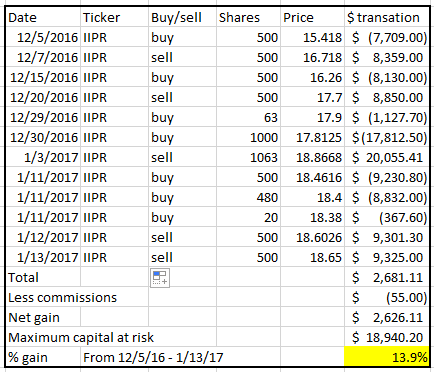
Task: Select the Date header cell
Action: coord(43,17)
